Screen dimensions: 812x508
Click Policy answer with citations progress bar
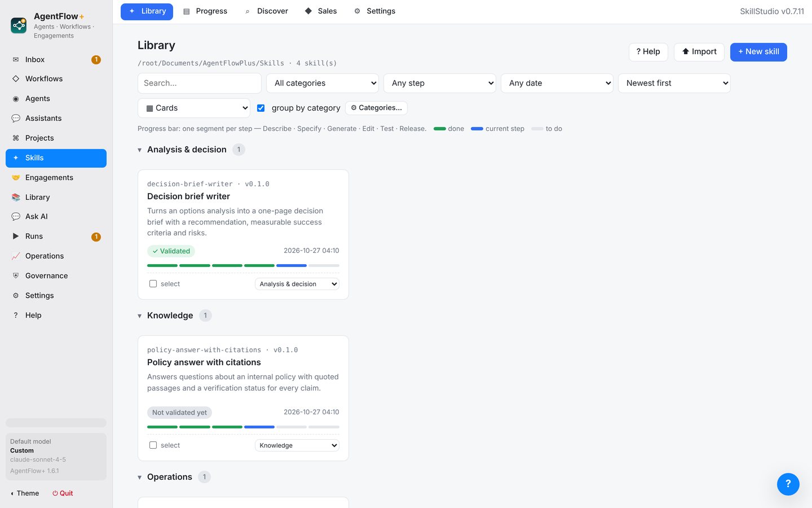(243, 427)
